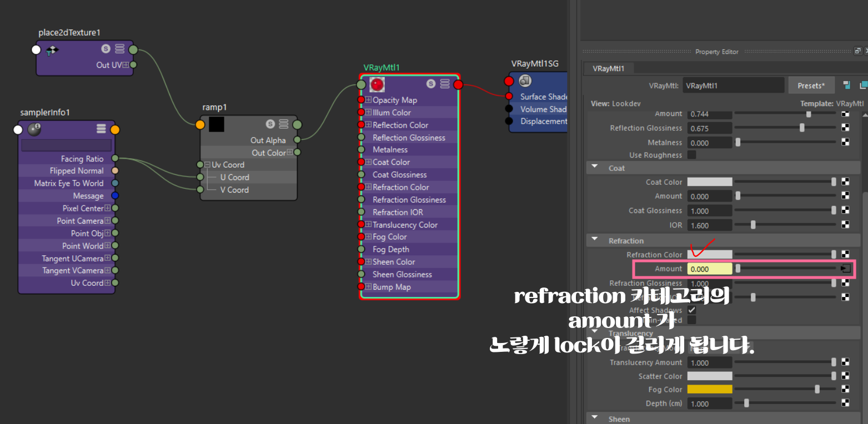Click the Matrix Eye To World row
The height and width of the screenshot is (424, 868).
point(67,183)
